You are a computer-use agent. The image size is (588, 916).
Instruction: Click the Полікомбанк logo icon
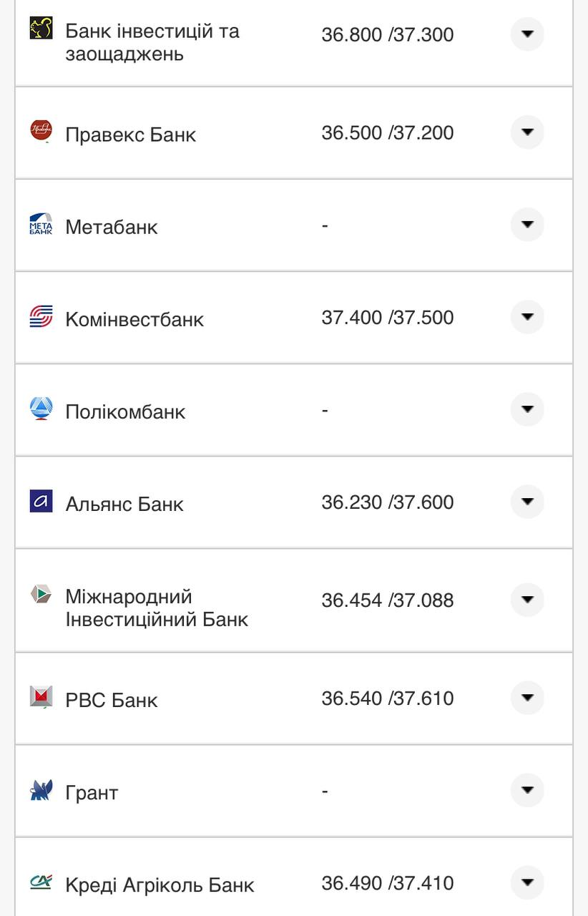(x=41, y=409)
